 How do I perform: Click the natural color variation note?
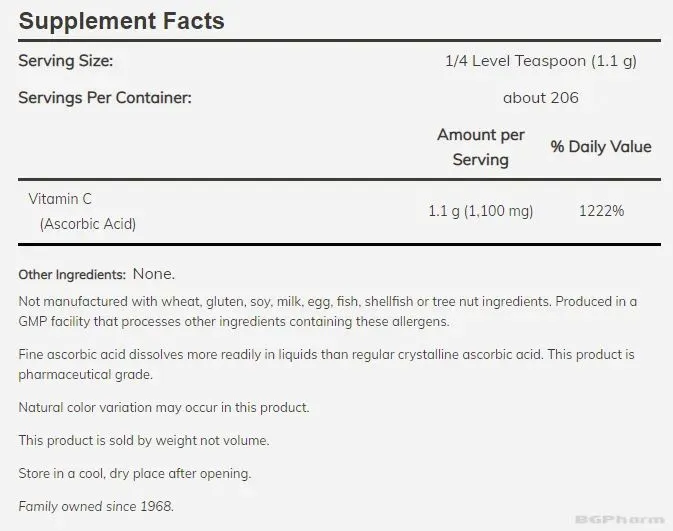tap(164, 407)
